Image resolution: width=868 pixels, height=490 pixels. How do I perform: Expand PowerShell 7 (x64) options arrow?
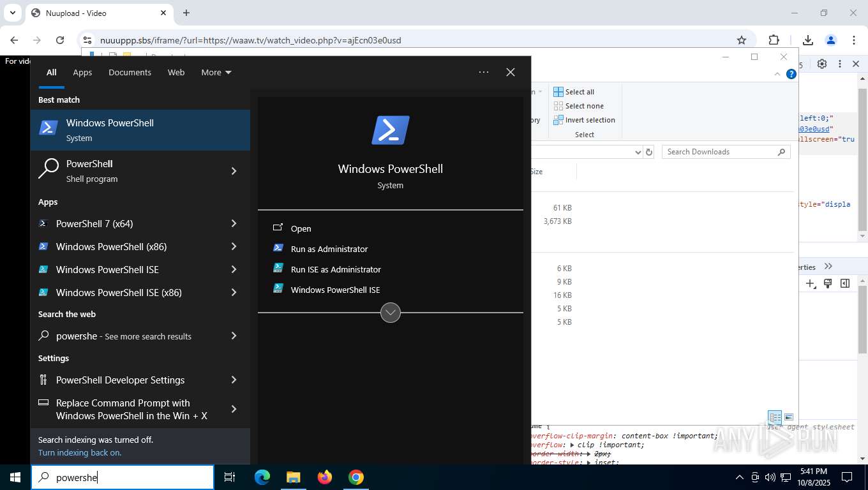(234, 223)
